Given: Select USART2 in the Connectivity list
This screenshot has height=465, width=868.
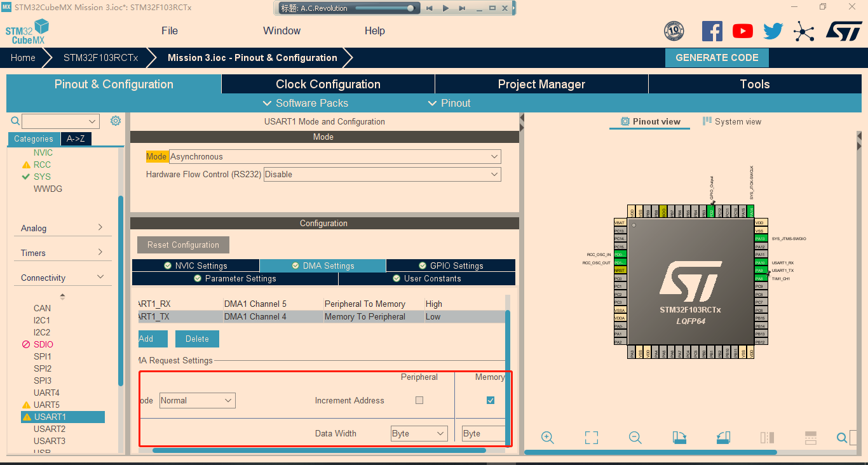Looking at the screenshot, I should click(50, 429).
